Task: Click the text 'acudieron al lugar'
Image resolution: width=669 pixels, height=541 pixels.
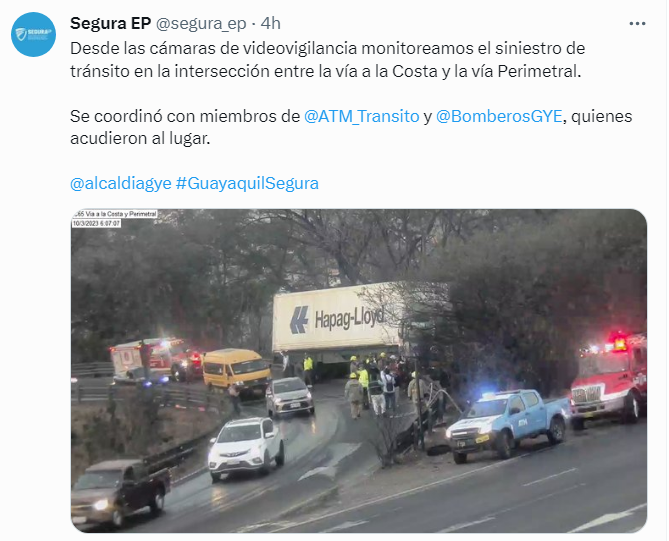Action: click(x=140, y=139)
